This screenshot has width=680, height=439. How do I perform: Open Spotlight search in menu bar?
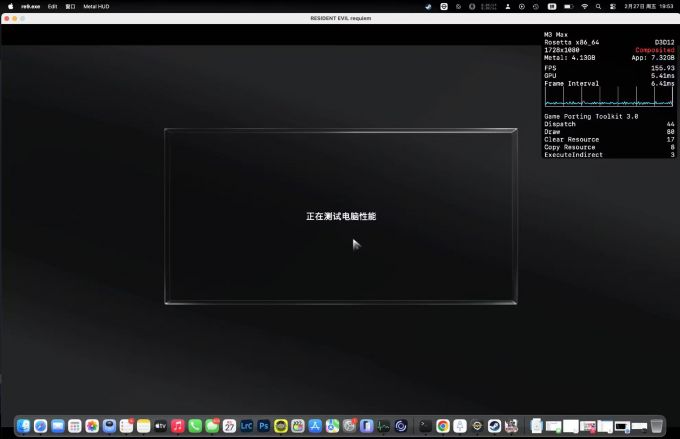click(598, 7)
